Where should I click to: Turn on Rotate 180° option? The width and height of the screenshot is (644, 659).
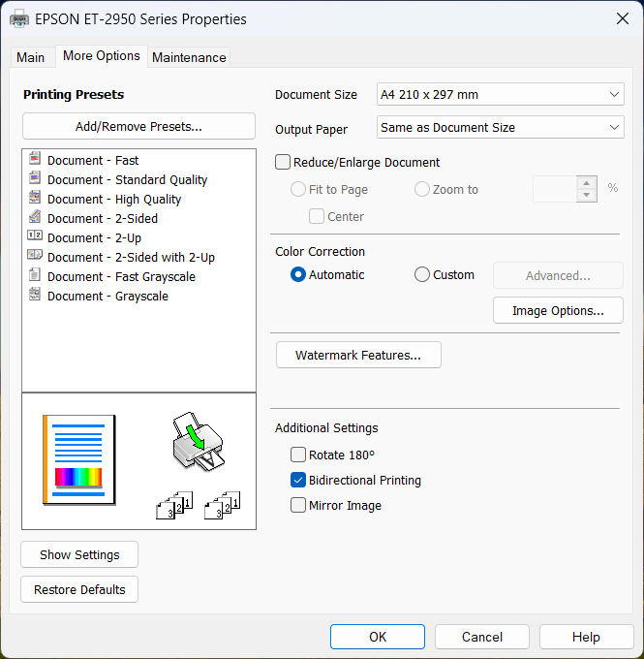click(298, 455)
